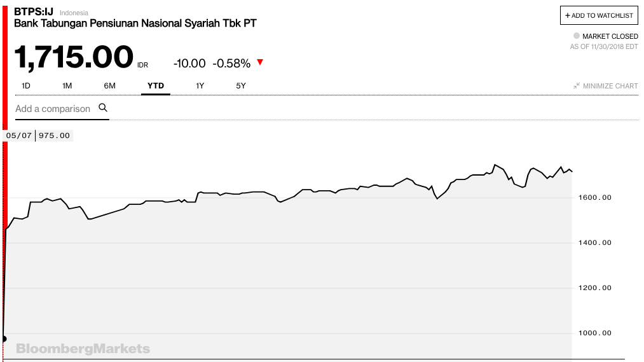View the 5Y chart range

coord(241,85)
